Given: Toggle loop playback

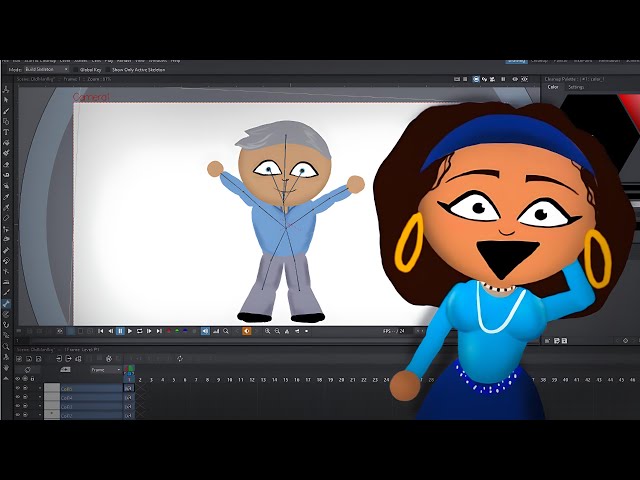Looking at the screenshot, I should coord(140,331).
